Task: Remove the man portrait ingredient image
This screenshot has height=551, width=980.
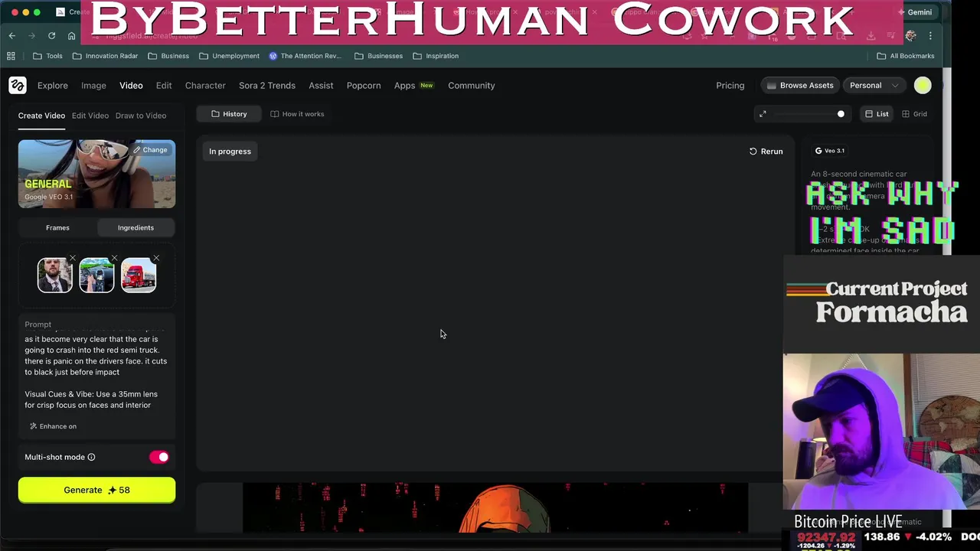Action: point(73,259)
